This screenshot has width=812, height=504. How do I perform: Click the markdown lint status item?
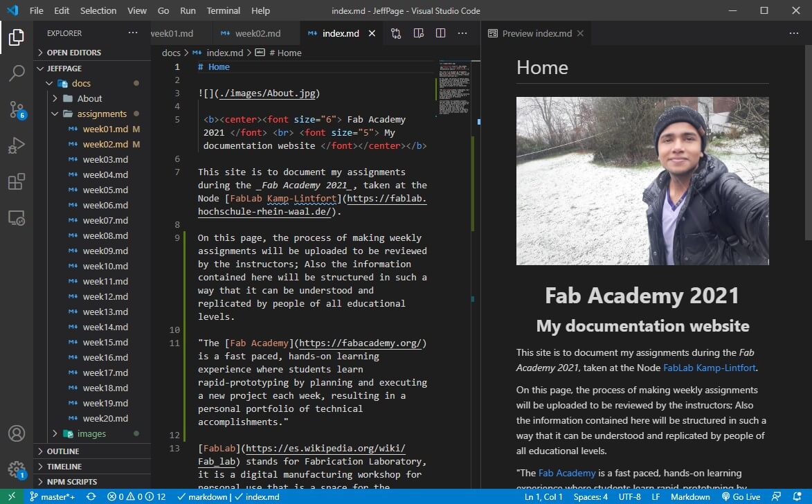click(x=203, y=497)
